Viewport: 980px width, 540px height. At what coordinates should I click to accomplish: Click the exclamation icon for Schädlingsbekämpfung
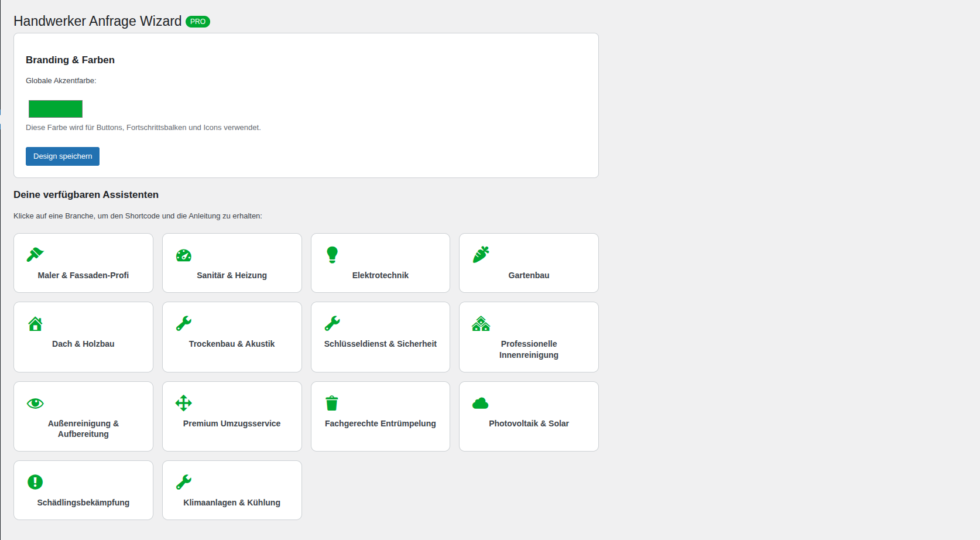pyautogui.click(x=35, y=482)
